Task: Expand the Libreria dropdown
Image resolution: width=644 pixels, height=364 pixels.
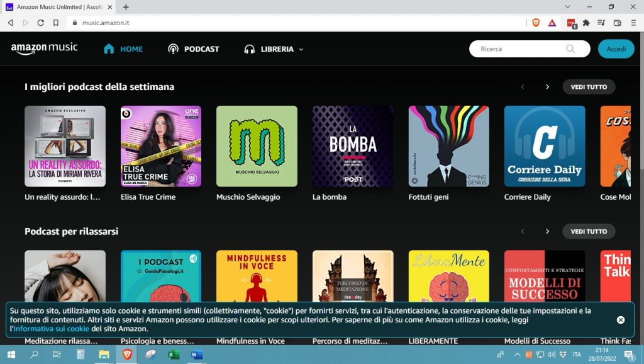Action: coord(300,48)
